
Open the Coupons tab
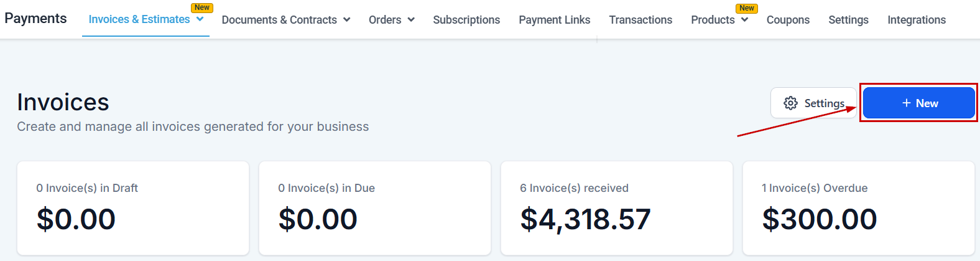click(788, 20)
